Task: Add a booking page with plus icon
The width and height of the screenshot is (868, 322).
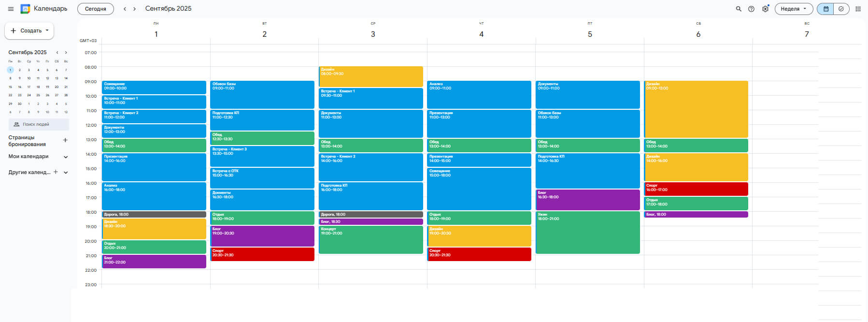Action: (x=65, y=140)
